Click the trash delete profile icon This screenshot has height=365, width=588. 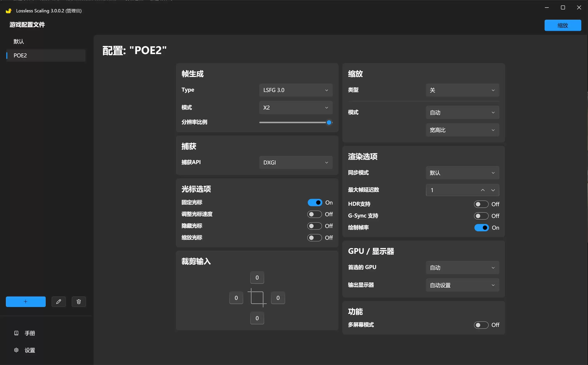79,302
